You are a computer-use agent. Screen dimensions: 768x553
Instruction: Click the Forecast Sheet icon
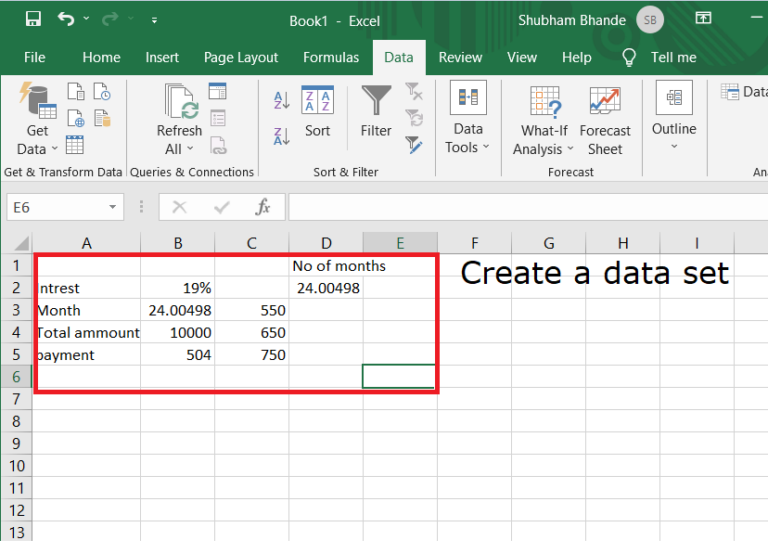605,121
